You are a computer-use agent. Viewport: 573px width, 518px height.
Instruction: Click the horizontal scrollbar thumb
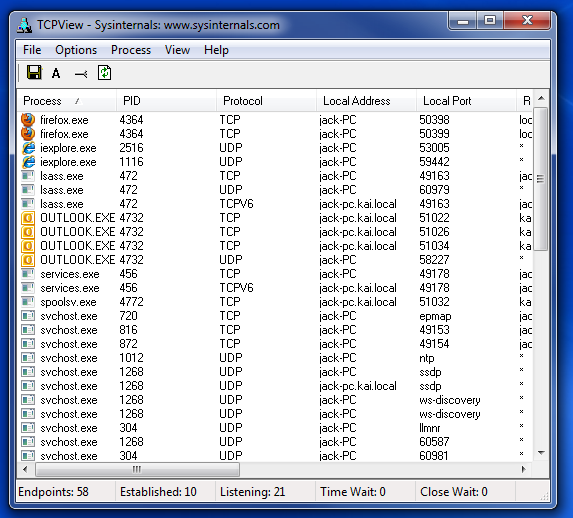click(137, 469)
